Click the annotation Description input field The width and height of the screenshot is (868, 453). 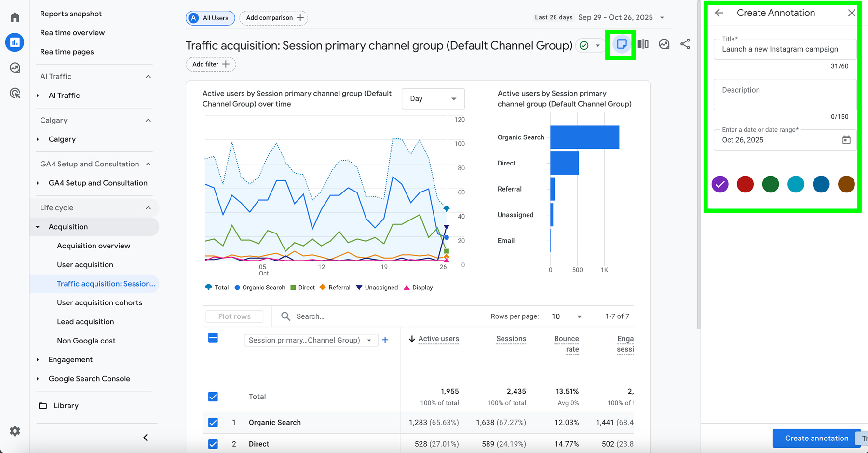point(785,95)
